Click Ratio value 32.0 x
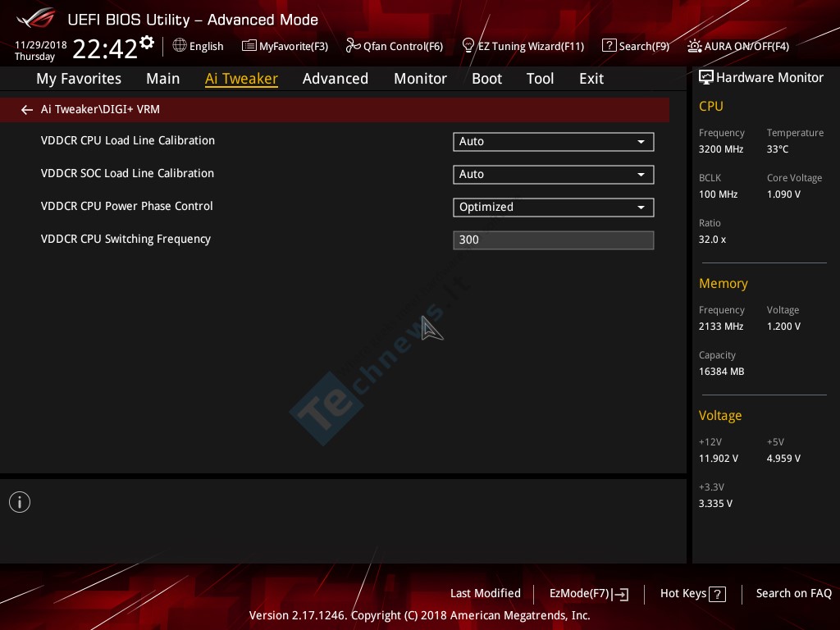Viewport: 840px width, 630px height. pyautogui.click(x=712, y=240)
